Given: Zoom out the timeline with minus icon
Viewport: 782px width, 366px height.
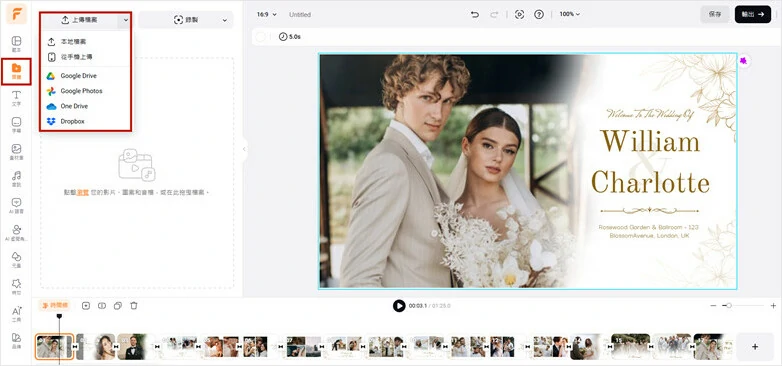Looking at the screenshot, I should tap(713, 305).
